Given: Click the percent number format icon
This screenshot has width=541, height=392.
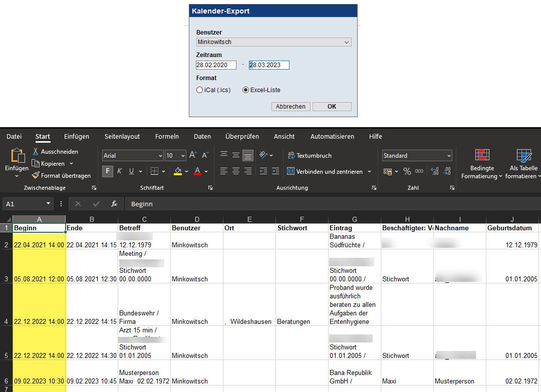Looking at the screenshot, I should tap(407, 171).
